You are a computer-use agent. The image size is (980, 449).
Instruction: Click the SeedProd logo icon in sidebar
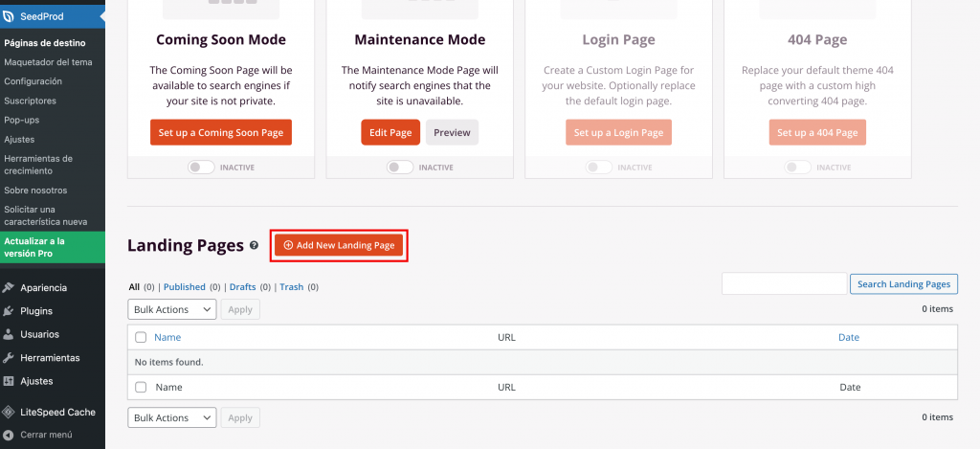(10, 18)
